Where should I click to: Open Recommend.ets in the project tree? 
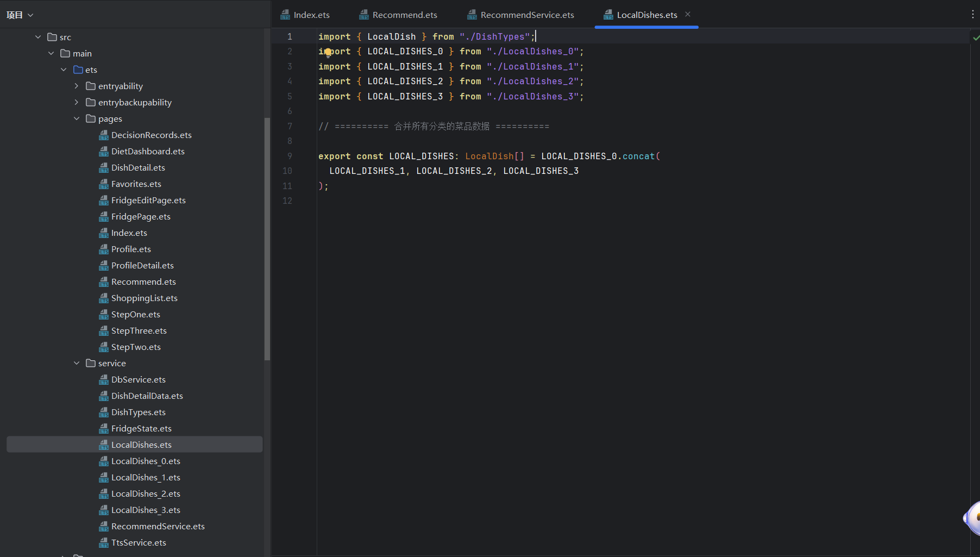coord(143,281)
